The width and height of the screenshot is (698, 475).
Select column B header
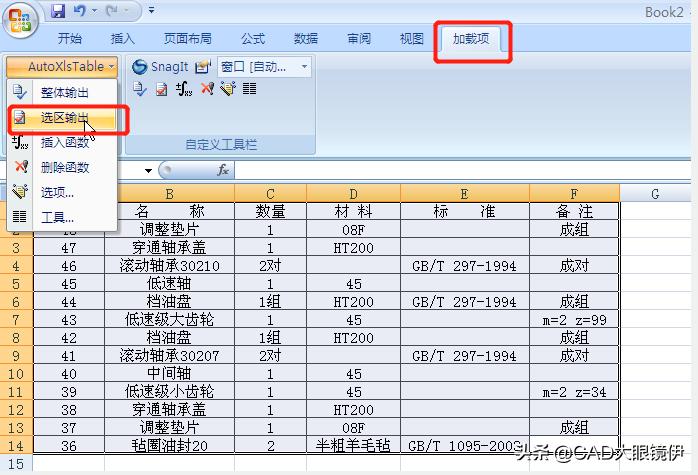pyautogui.click(x=169, y=194)
